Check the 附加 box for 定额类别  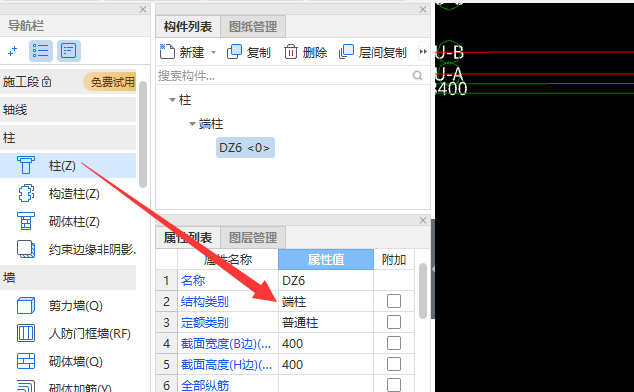394,322
